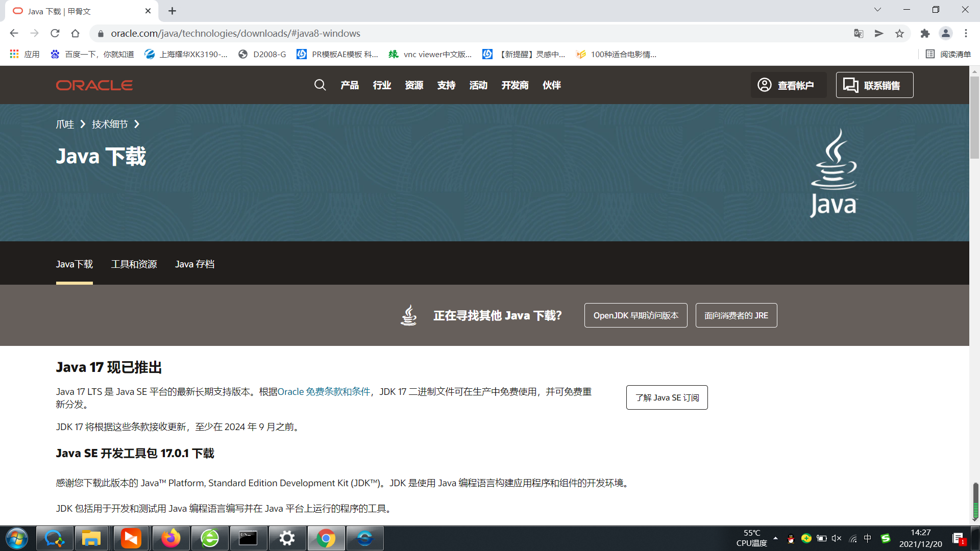
Task: Launch Firefox from the taskbar
Action: click(x=170, y=538)
